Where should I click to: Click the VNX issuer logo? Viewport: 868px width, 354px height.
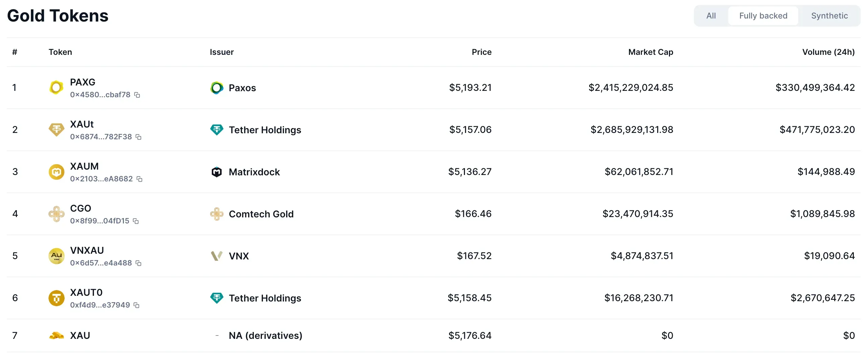pos(216,256)
